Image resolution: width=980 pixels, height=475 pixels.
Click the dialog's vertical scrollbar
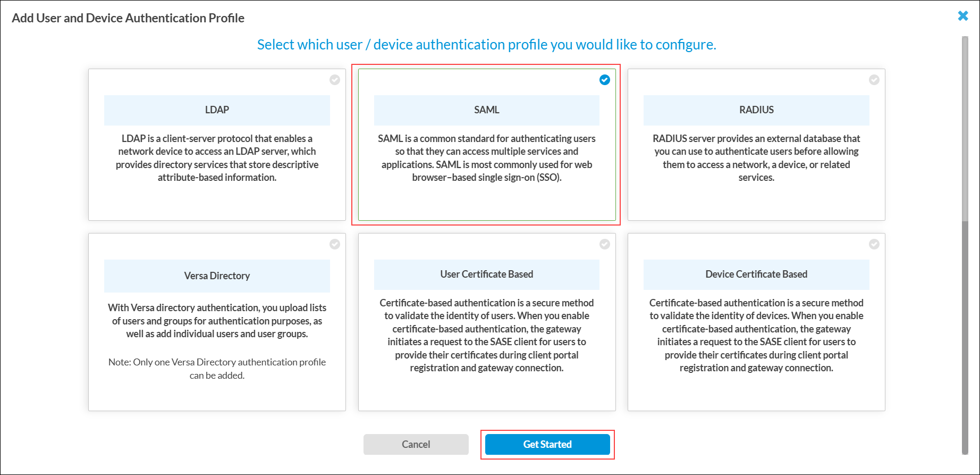click(x=965, y=245)
